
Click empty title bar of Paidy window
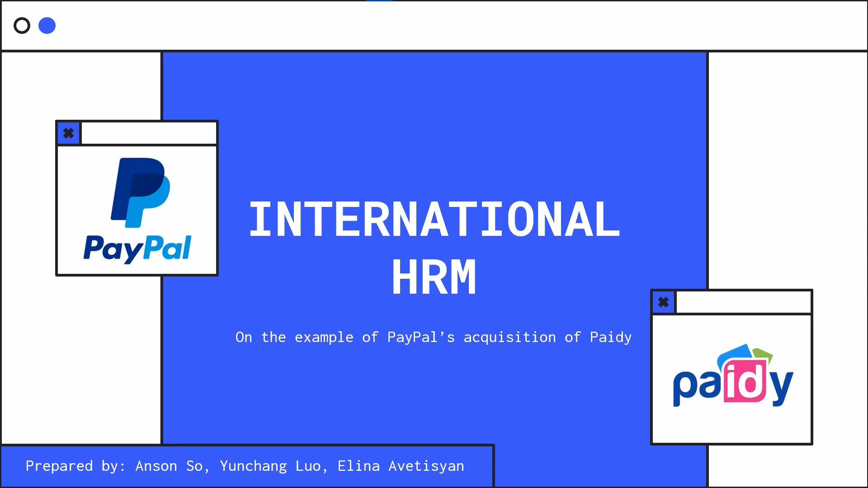(x=743, y=302)
